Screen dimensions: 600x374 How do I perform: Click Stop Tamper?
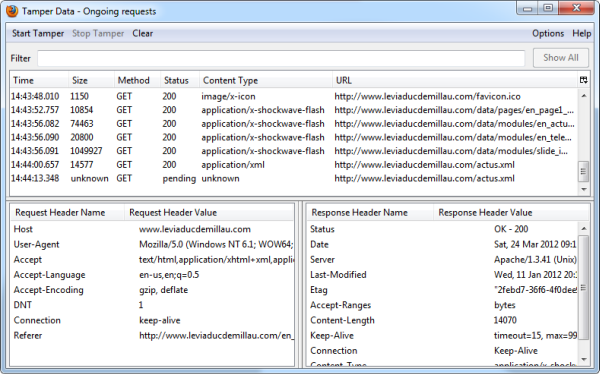click(x=98, y=34)
